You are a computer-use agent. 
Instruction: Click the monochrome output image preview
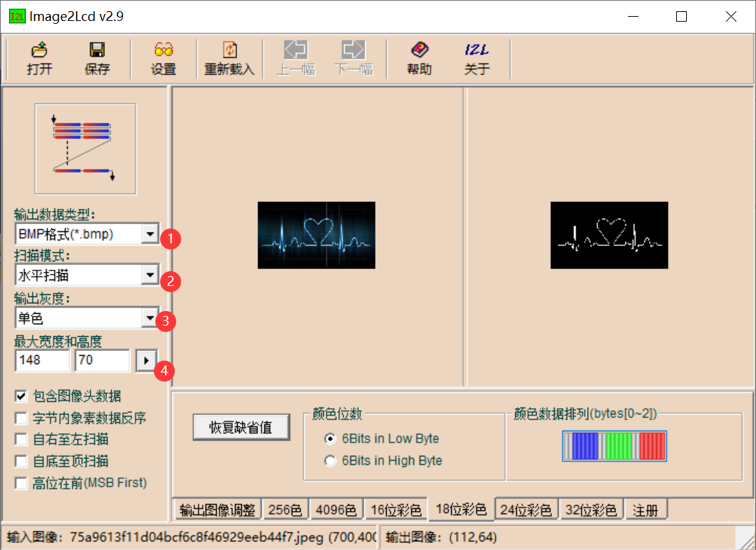click(609, 235)
